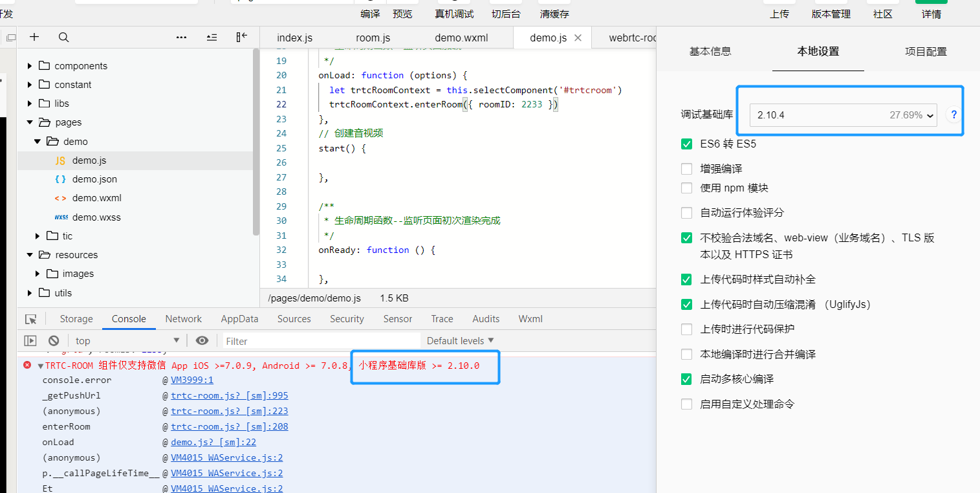The width and height of the screenshot is (980, 493).
Task: Open the file search magnifier icon
Action: click(63, 38)
